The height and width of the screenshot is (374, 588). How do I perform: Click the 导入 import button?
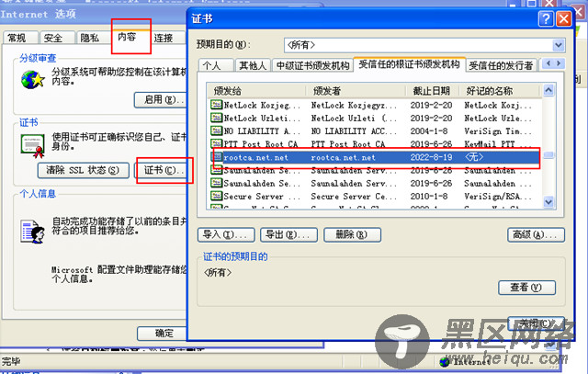coord(226,235)
